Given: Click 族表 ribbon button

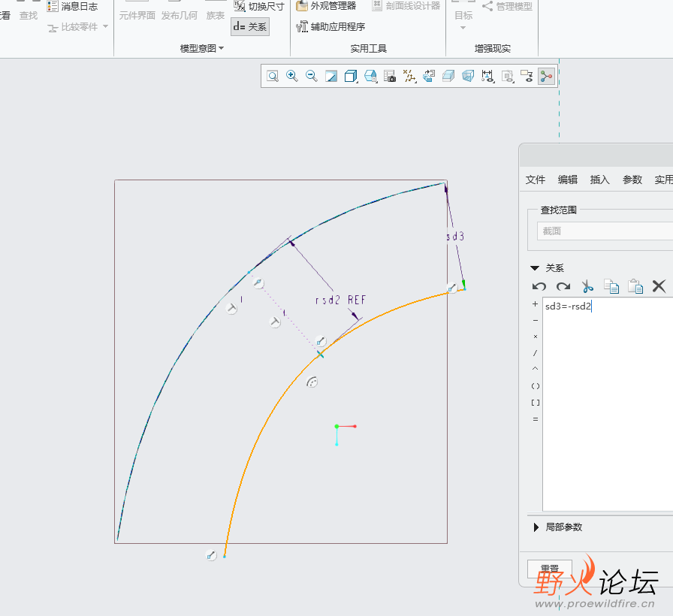Looking at the screenshot, I should 215,16.
